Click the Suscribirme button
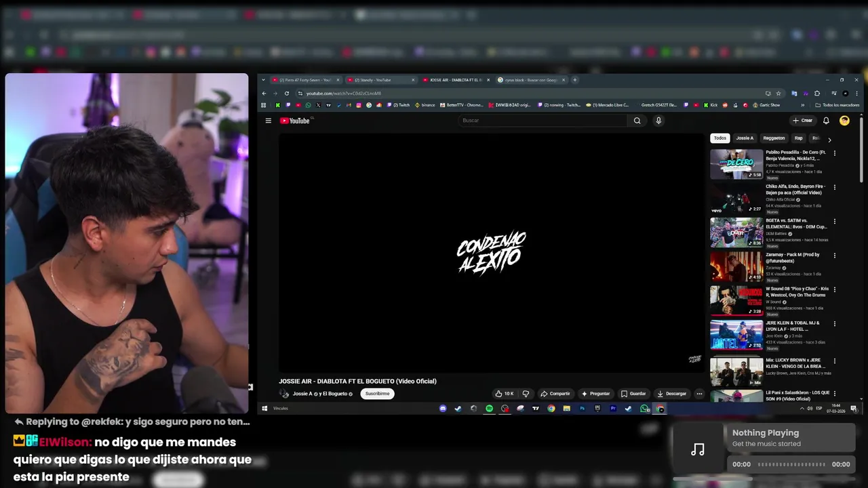This screenshot has width=868, height=488. tap(377, 394)
